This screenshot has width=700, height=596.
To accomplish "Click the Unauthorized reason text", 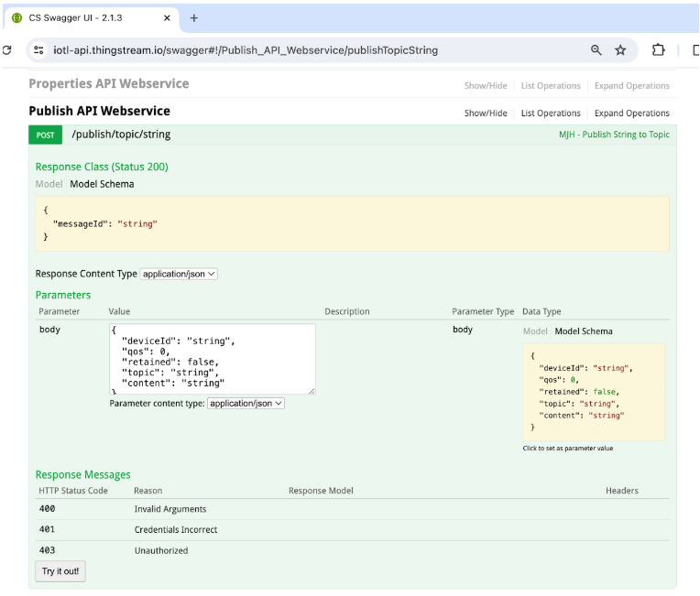I will click(160, 550).
